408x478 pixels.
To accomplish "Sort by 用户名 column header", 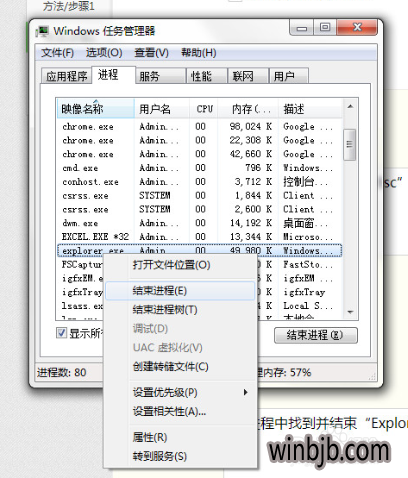I will tap(162, 109).
